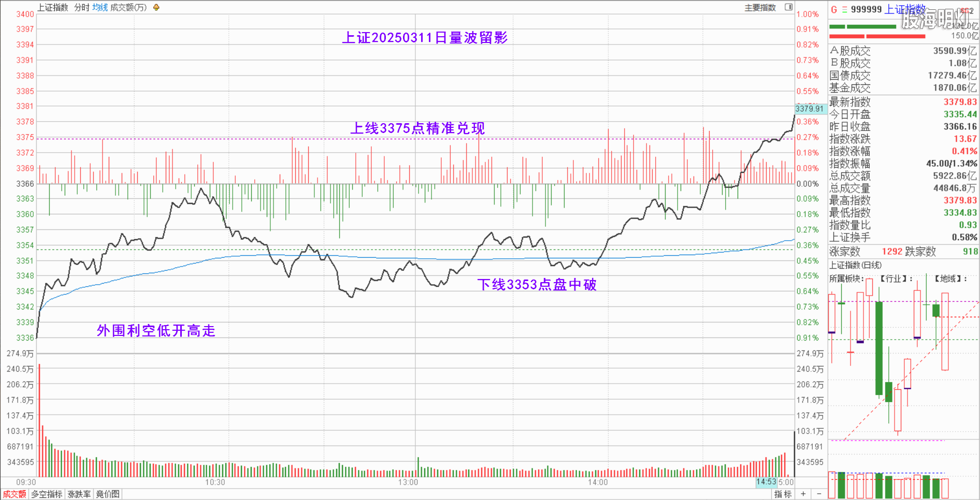Click the 主要指数 link at the top
Image resolution: width=980 pixels, height=500 pixels.
[x=760, y=7]
